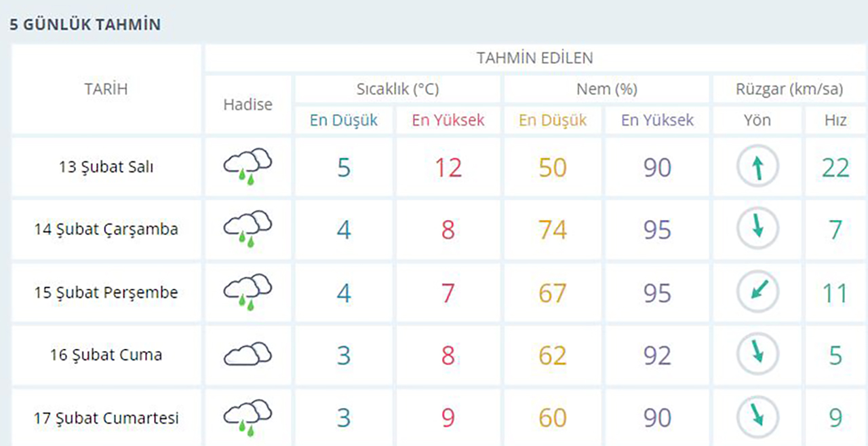Viewport: 868px width, 446px height.
Task: Click the southwest wind arrow for 15 Şubat
Action: (757, 292)
